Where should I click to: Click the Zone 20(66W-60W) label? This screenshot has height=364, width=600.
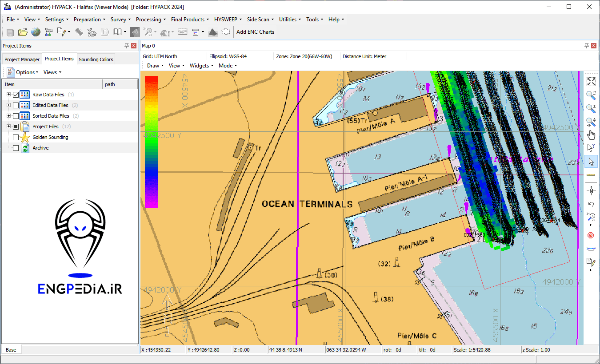[304, 56]
